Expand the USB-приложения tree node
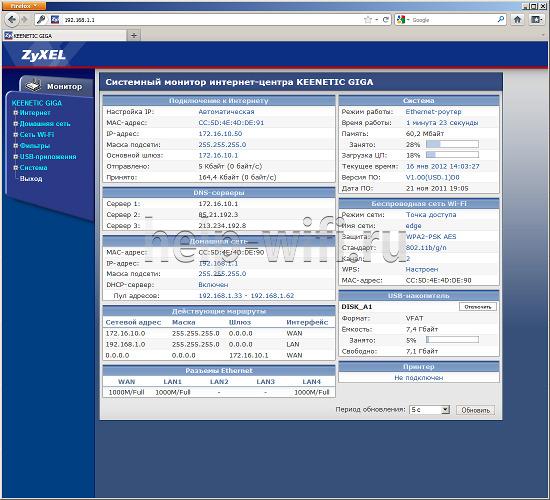This screenshot has height=500, width=550. click(x=15, y=156)
